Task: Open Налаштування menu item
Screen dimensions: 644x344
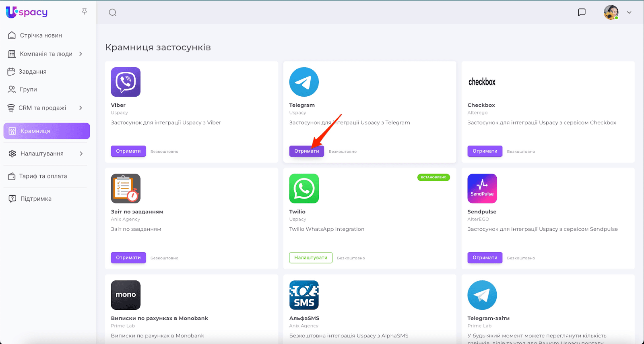Action: 42,153
